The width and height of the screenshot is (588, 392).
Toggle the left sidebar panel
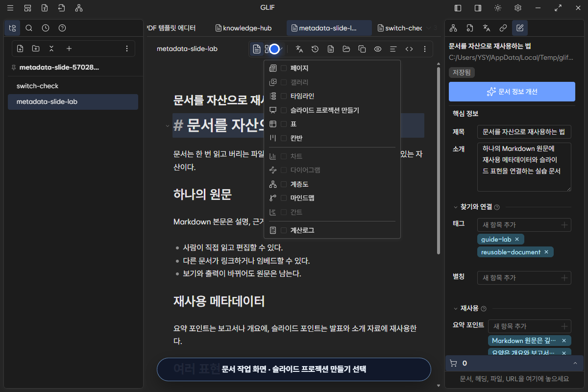coord(458,8)
